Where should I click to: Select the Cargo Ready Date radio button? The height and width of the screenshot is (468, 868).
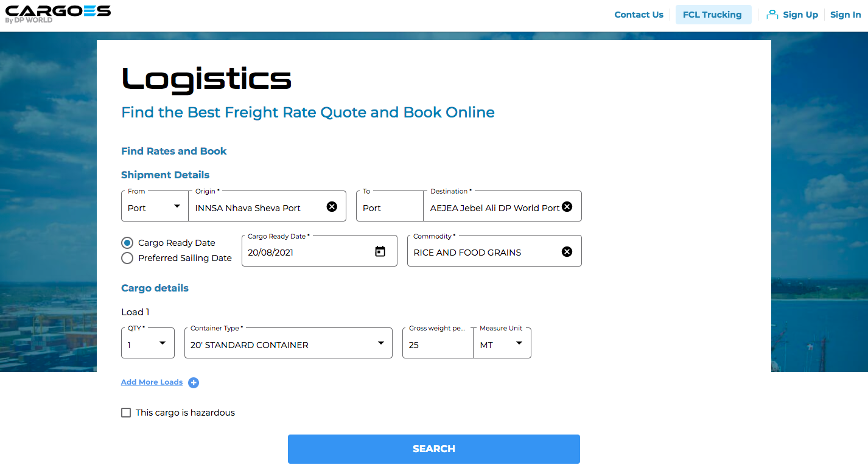pos(127,242)
